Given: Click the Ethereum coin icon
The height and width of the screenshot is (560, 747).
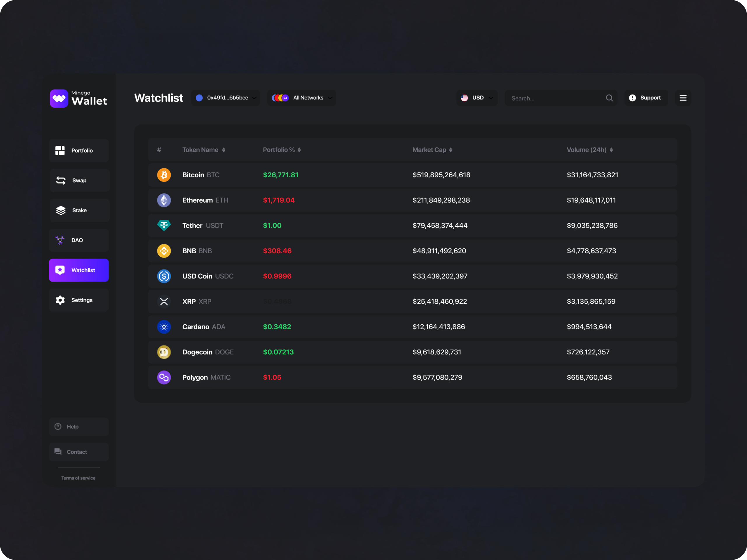Looking at the screenshot, I should point(164,200).
